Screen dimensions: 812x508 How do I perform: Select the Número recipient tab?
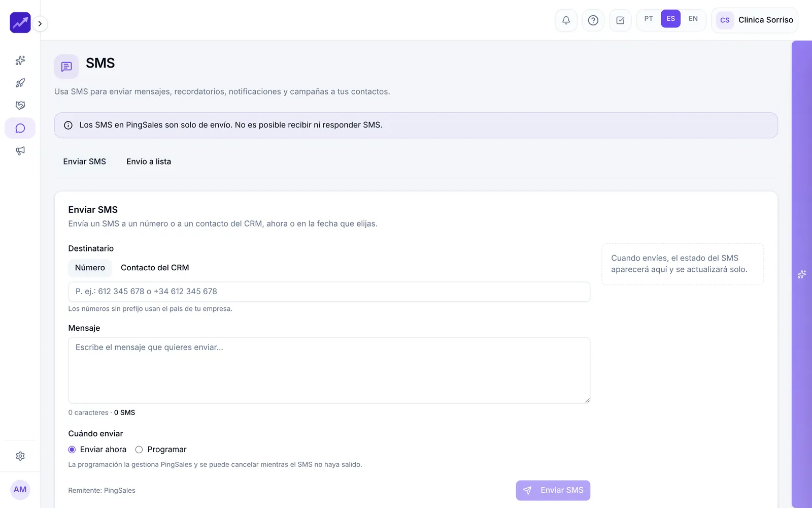click(90, 268)
